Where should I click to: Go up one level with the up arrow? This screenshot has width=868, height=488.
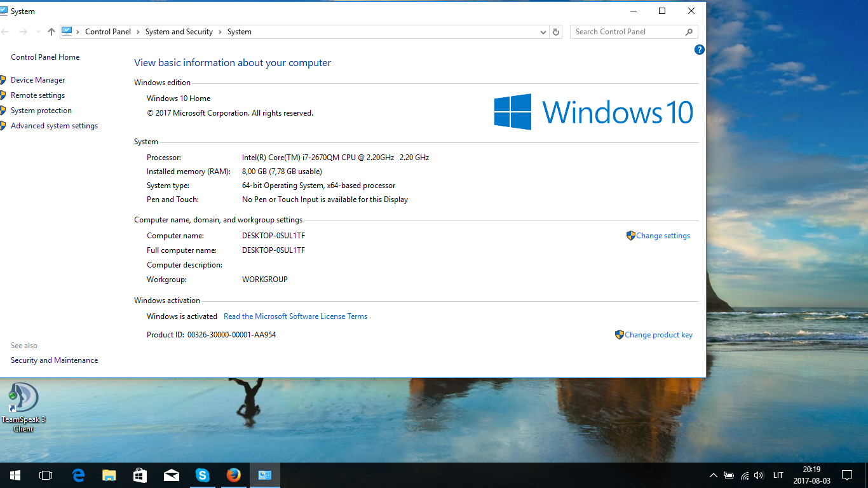51,32
